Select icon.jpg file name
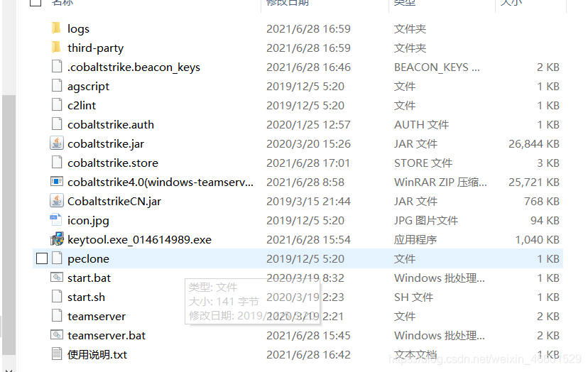588x372 pixels. (x=88, y=221)
